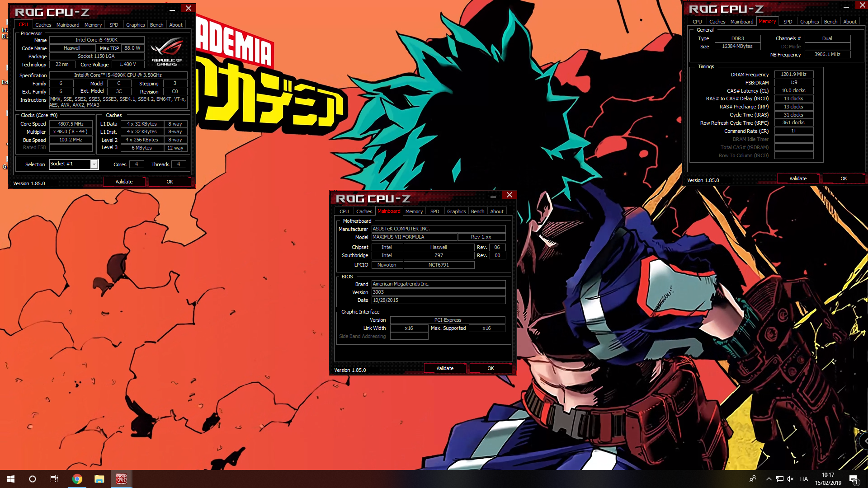The image size is (868, 488).
Task: Click the Republic of Gamers logo
Action: pos(167,52)
